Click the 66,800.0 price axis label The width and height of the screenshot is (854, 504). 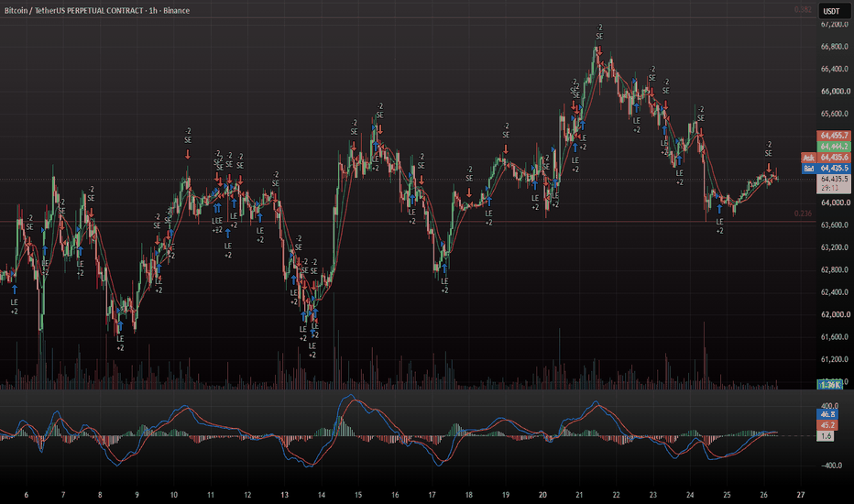(835, 47)
